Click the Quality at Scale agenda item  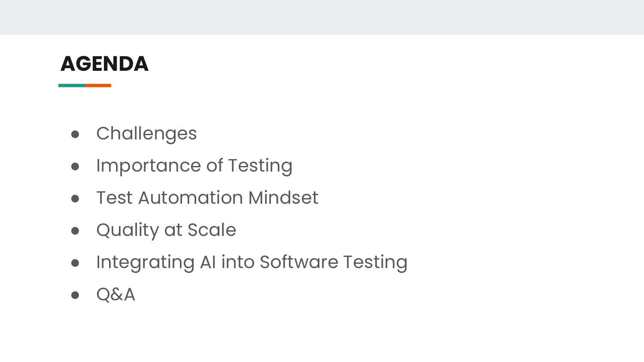(x=166, y=230)
